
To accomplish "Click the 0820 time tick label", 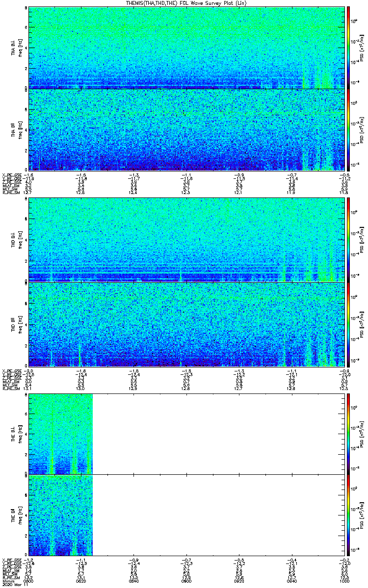I will pos(81,581).
